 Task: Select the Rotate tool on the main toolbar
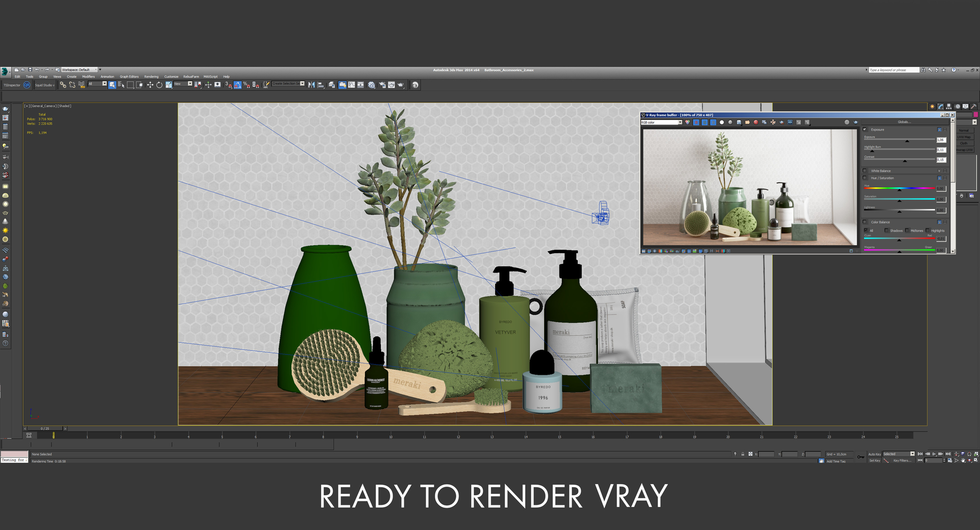point(159,85)
